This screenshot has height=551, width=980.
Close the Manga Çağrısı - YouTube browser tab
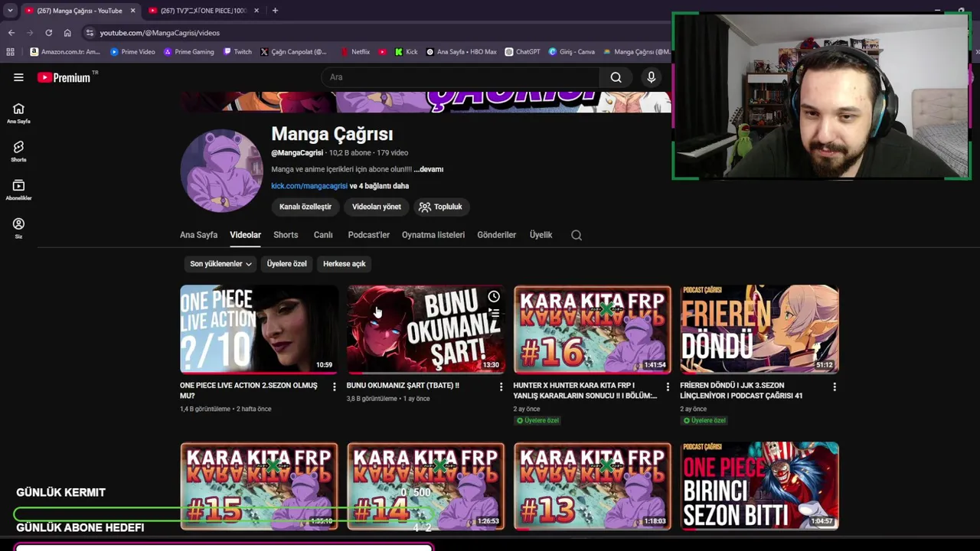point(132,11)
